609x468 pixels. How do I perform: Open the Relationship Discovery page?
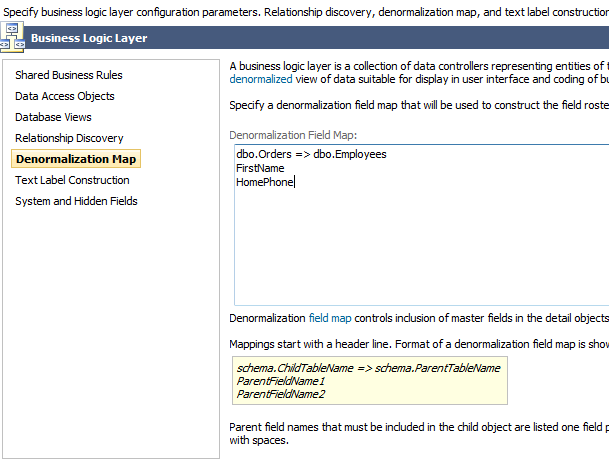click(x=69, y=138)
